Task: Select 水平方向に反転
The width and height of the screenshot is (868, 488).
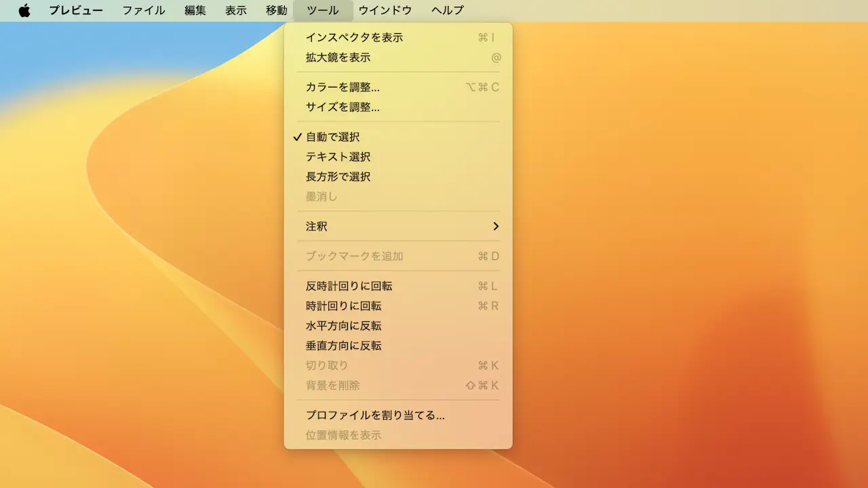Action: 398,326
